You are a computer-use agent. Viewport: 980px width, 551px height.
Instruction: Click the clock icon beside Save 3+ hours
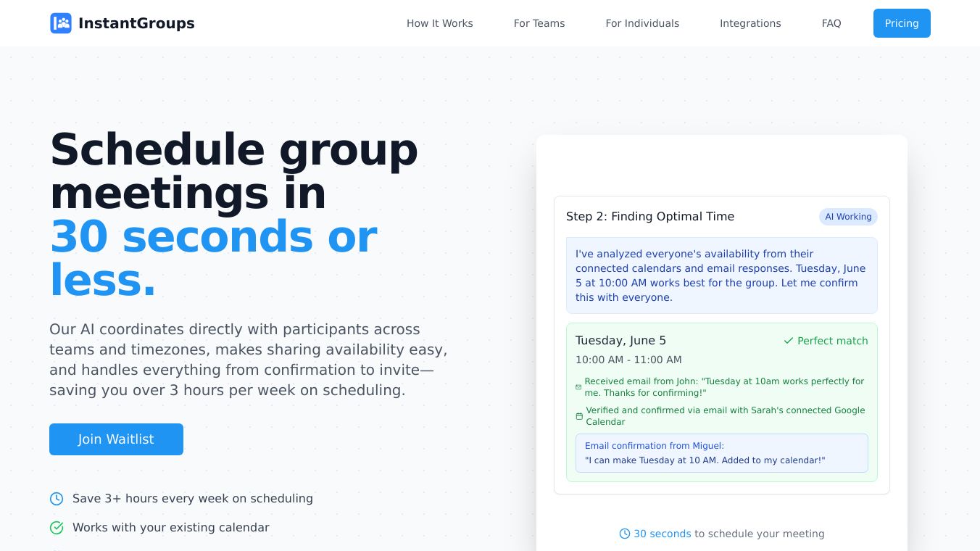pos(57,499)
